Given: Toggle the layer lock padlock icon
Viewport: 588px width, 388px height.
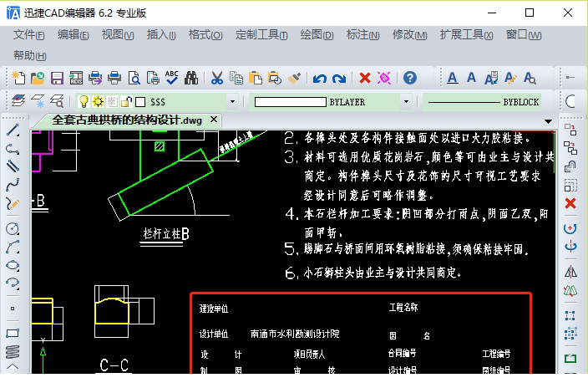Looking at the screenshot, I should click(x=127, y=101).
